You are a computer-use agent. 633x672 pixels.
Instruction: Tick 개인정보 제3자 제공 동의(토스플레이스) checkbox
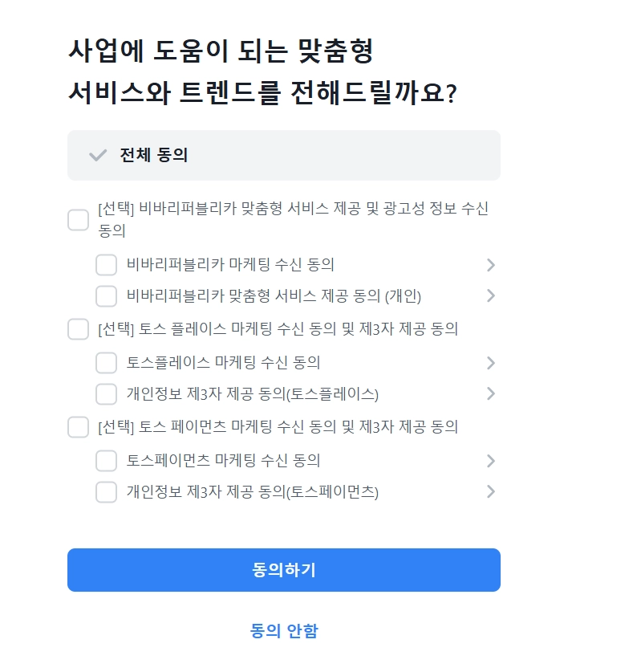pyautogui.click(x=107, y=394)
